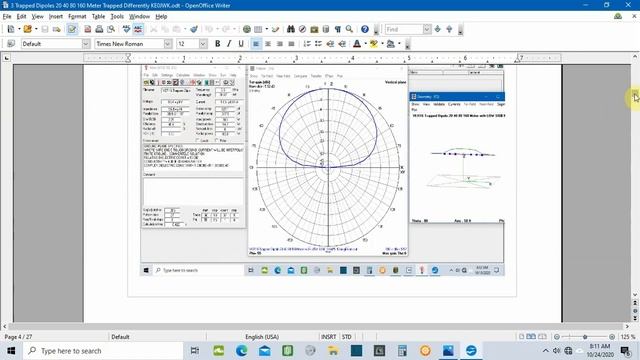This screenshot has width=640, height=360.
Task: Toggle AutoSpellcheck (ABC underline icon)
Action: coord(138,29)
